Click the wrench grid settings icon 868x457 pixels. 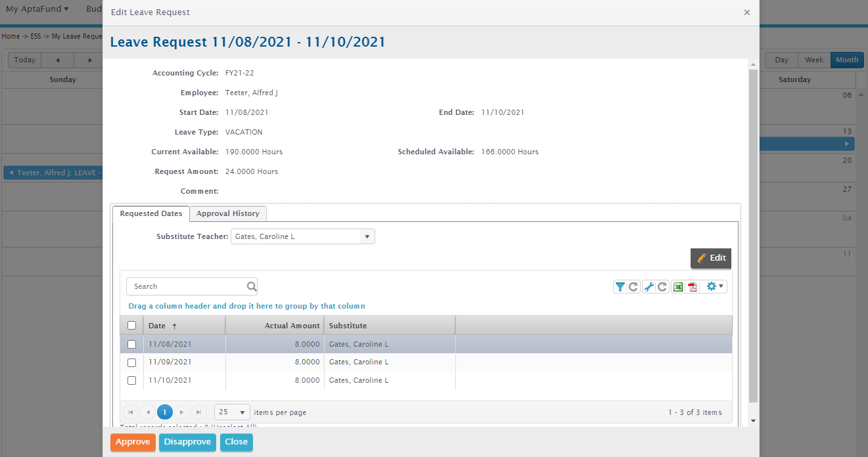649,287
